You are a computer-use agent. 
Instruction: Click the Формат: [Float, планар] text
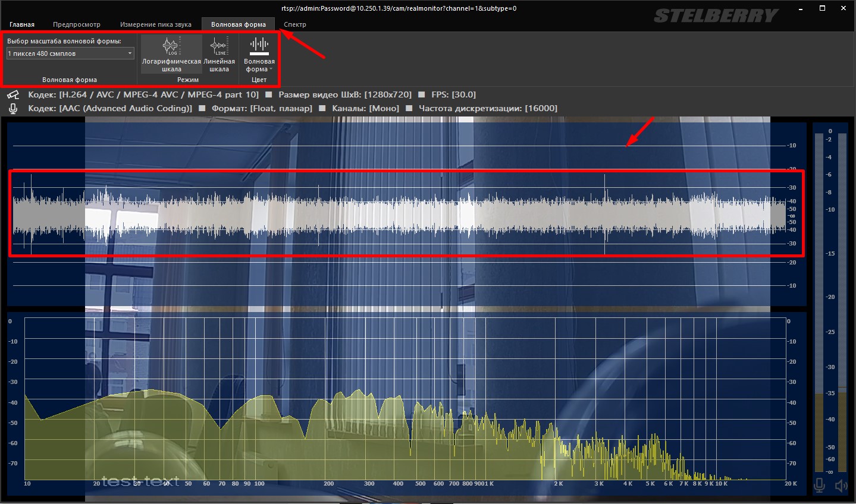(262, 108)
